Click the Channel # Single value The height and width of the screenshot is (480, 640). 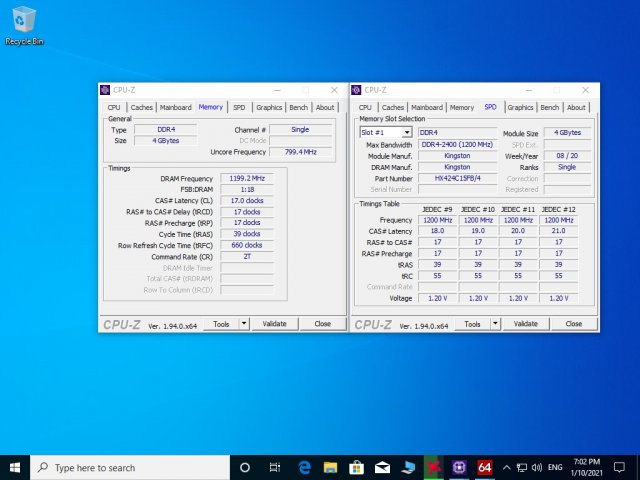click(301, 129)
